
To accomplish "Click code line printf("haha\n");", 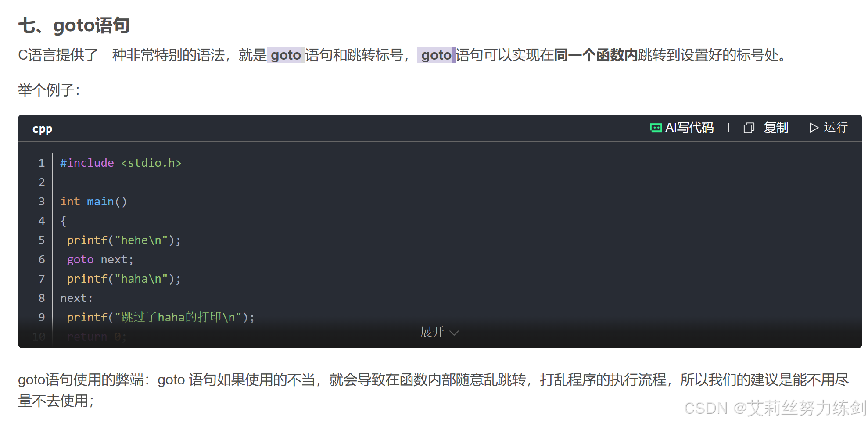I will pyautogui.click(x=124, y=279).
